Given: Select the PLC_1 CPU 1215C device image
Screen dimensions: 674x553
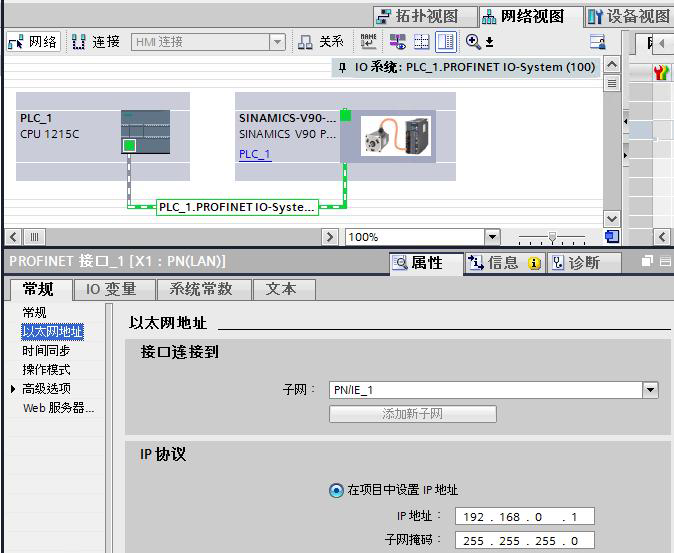Looking at the screenshot, I should [145, 132].
